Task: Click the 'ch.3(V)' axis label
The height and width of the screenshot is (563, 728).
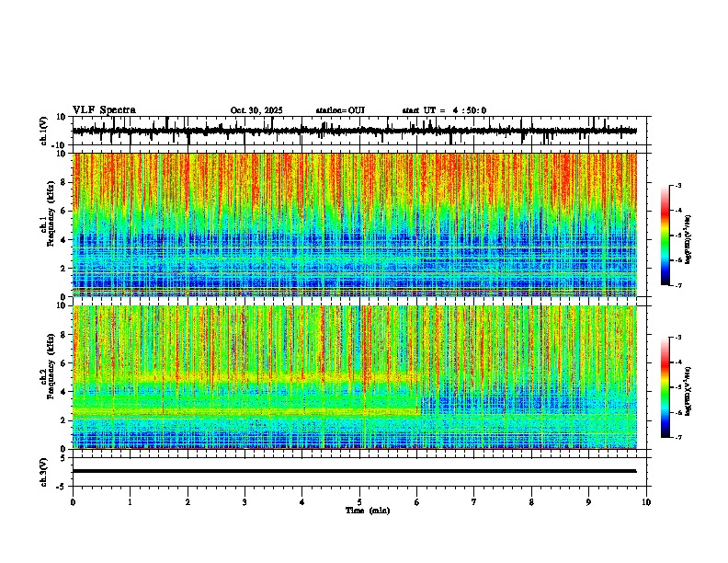Action: click(44, 472)
